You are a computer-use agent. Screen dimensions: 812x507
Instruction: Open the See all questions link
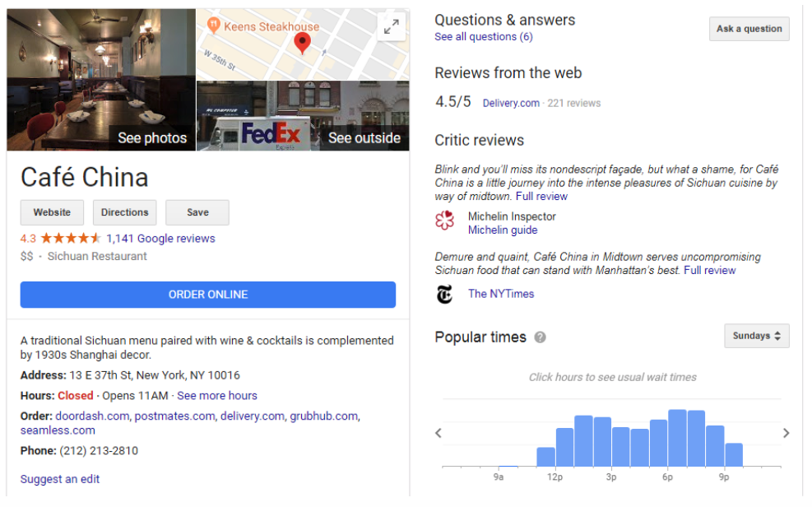(x=483, y=37)
